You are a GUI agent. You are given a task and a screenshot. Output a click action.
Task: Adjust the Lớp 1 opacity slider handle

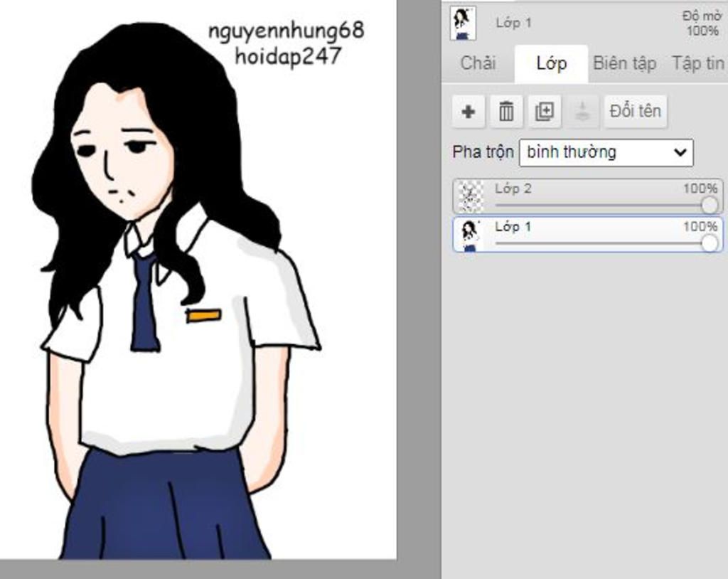point(710,243)
